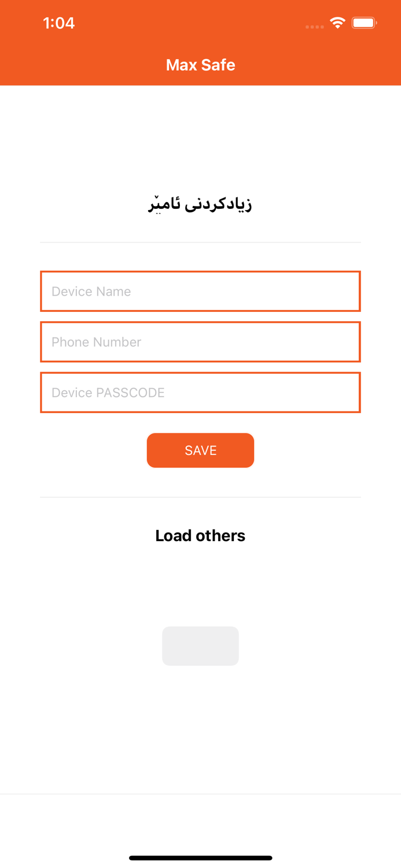This screenshot has height=868, width=401.
Task: Tap the divider line above the form
Action: point(200,241)
